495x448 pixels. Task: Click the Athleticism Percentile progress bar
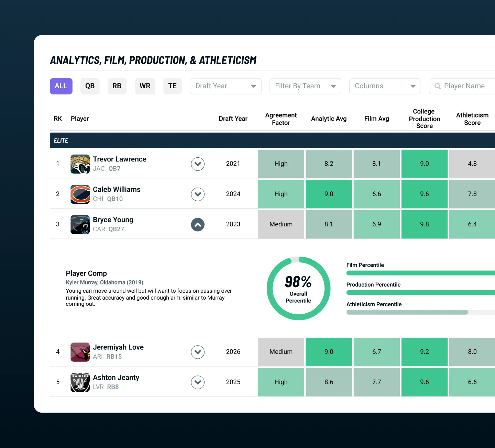click(x=421, y=312)
